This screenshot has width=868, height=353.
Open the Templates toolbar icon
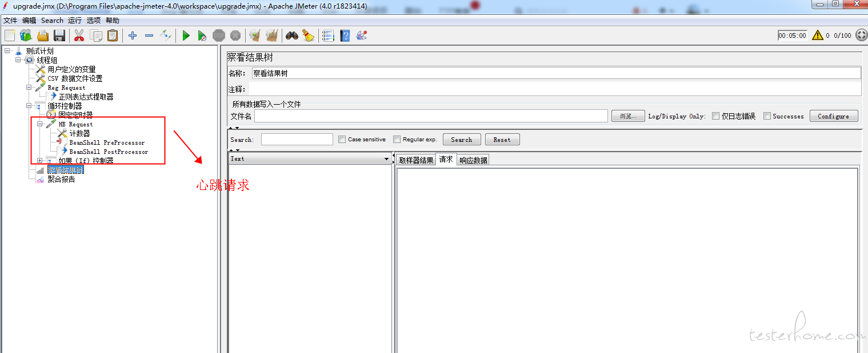[x=26, y=35]
